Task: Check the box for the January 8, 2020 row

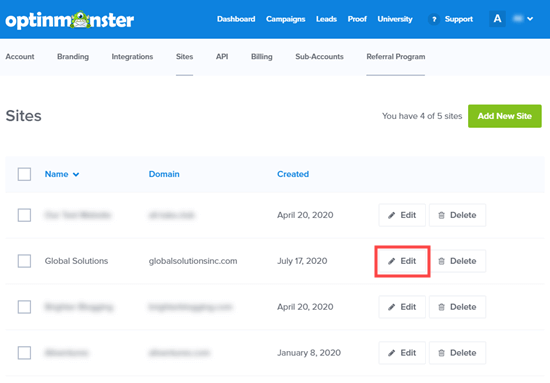Action: click(x=24, y=353)
